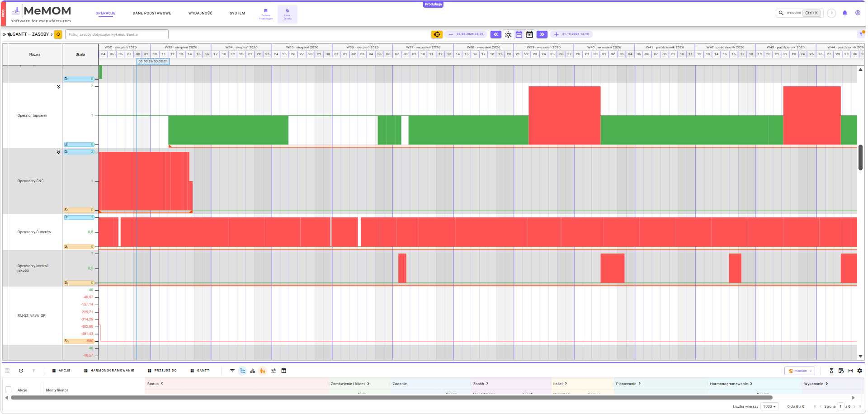Open the memom layout dropdown
868x414 pixels.
coord(800,371)
